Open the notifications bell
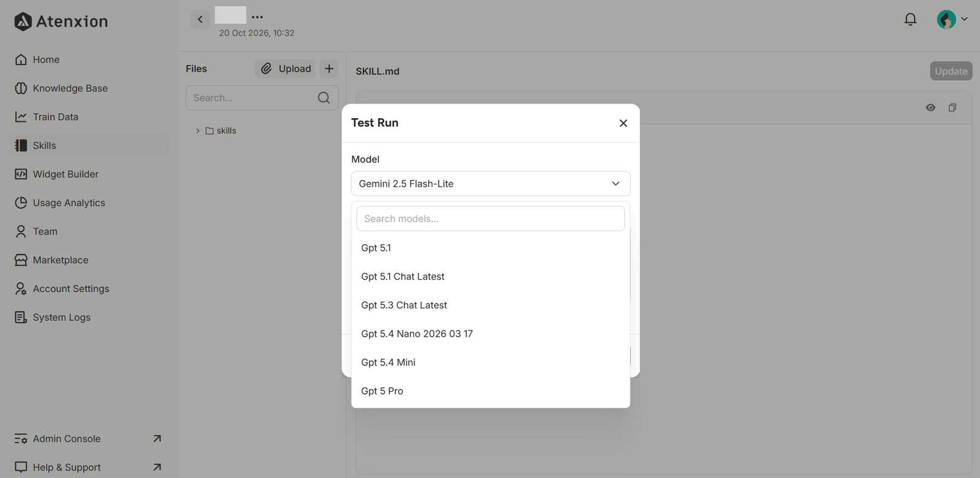 pyautogui.click(x=910, y=20)
